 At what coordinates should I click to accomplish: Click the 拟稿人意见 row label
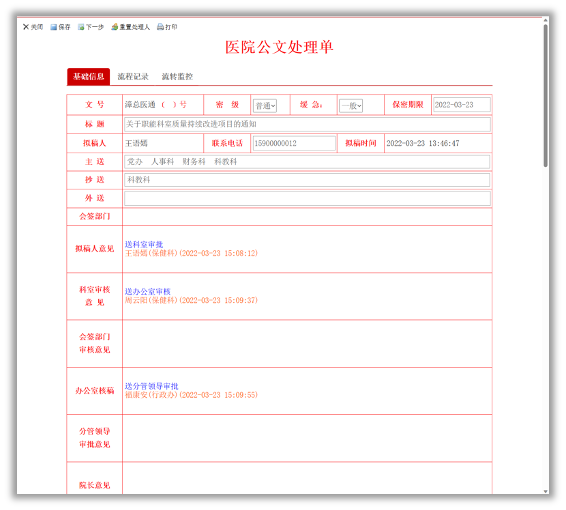point(95,249)
